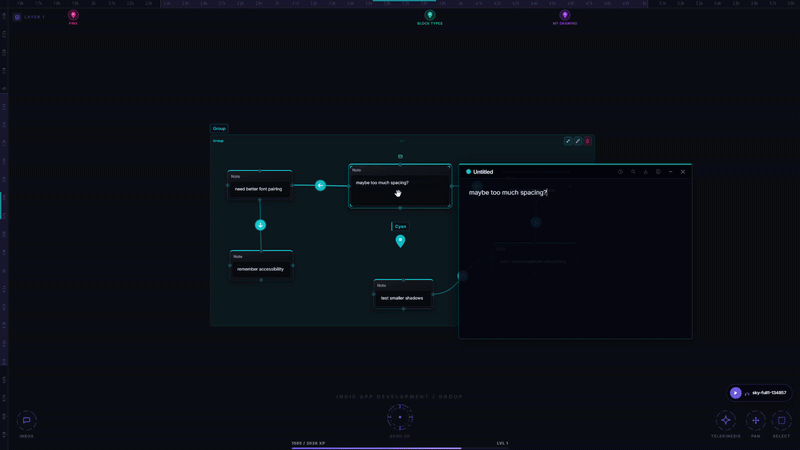
Task: Click the left arrow connector button
Action: (x=320, y=186)
